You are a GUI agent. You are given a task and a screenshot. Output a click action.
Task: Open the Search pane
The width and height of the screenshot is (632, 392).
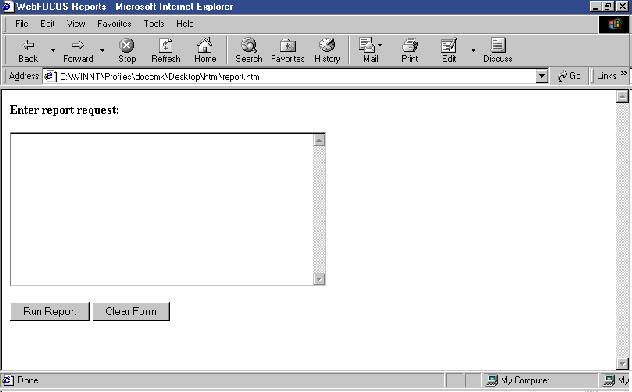tap(249, 51)
